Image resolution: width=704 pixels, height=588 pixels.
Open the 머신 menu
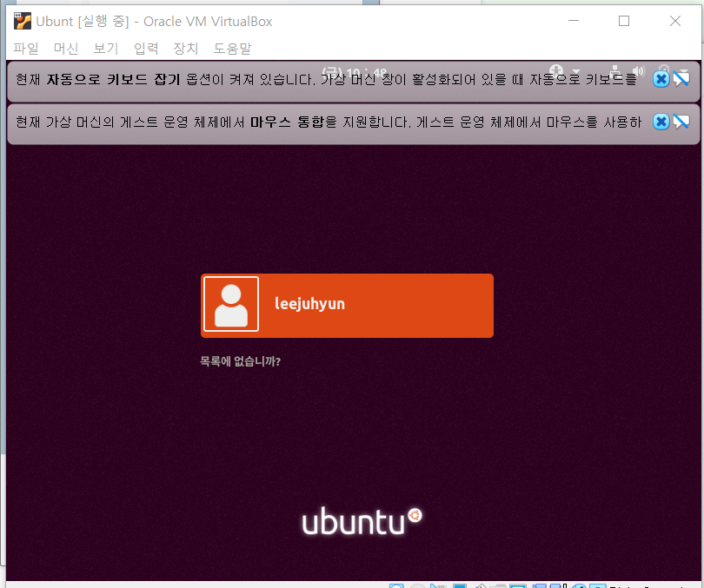click(66, 48)
